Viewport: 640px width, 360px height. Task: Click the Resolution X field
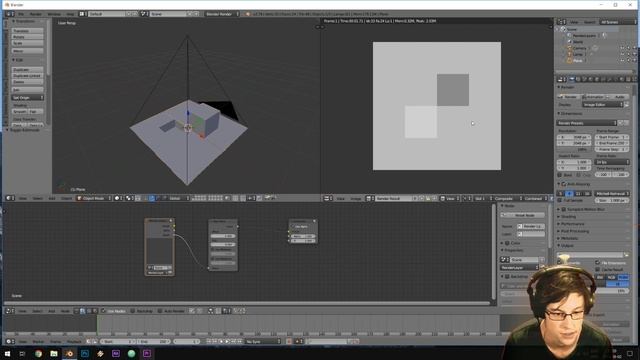click(x=573, y=138)
